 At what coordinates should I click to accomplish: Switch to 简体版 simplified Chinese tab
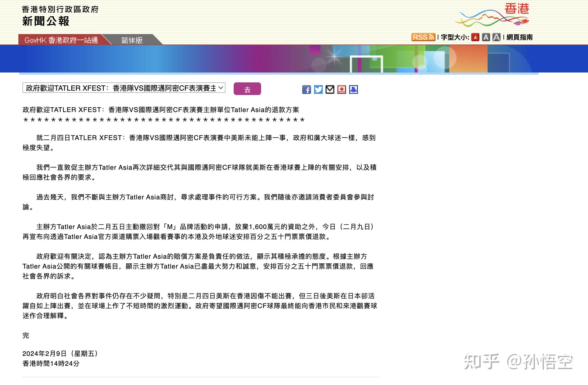click(x=132, y=40)
